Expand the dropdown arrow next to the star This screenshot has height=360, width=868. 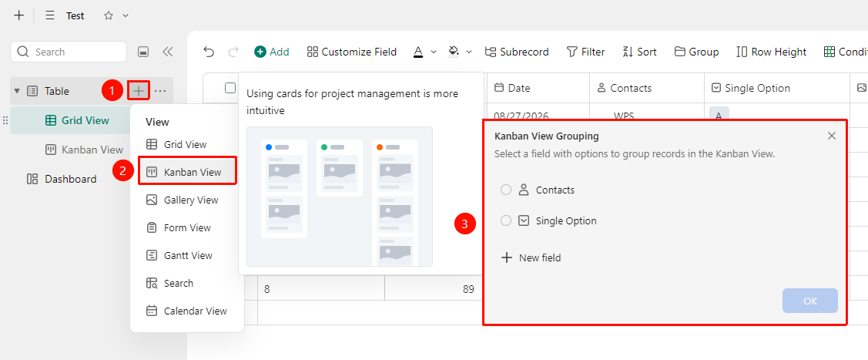(125, 15)
